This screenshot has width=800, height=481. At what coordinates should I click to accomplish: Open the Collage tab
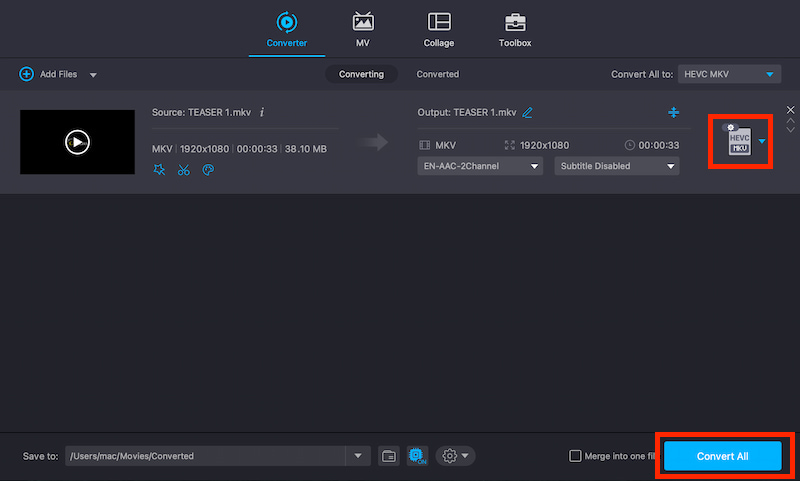click(439, 30)
